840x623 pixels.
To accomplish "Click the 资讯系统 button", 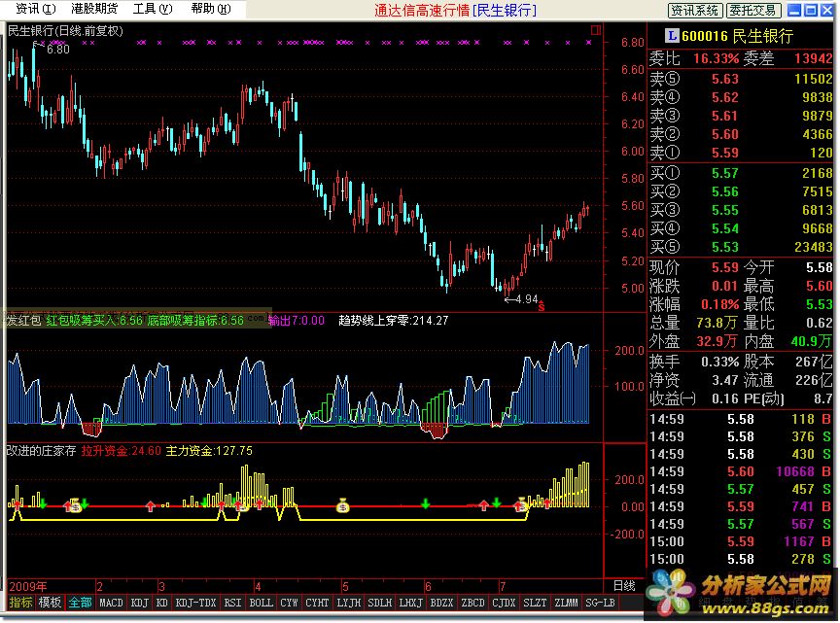I will (x=695, y=10).
